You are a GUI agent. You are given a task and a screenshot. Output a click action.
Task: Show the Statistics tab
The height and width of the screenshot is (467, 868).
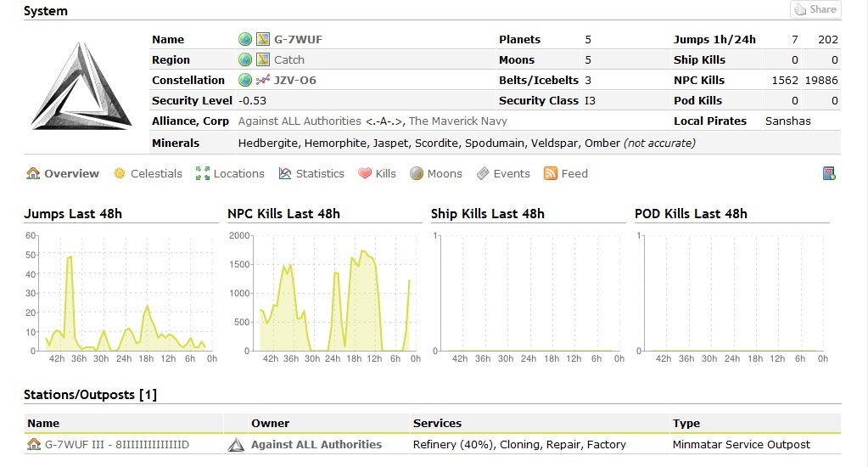click(311, 173)
